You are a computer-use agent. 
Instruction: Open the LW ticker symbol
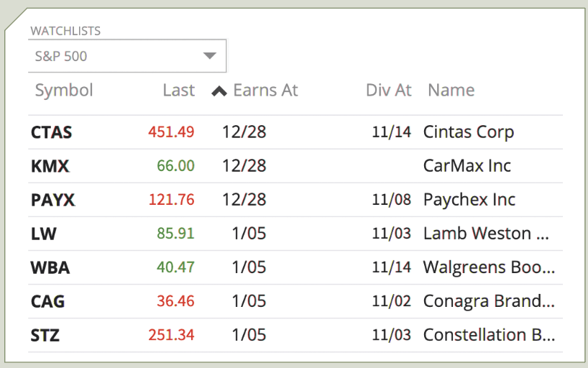(44, 234)
